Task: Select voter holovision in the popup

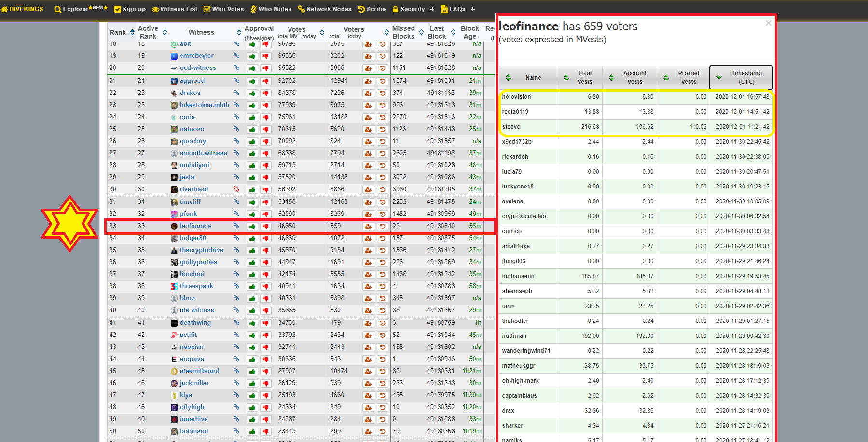Action: [516, 97]
